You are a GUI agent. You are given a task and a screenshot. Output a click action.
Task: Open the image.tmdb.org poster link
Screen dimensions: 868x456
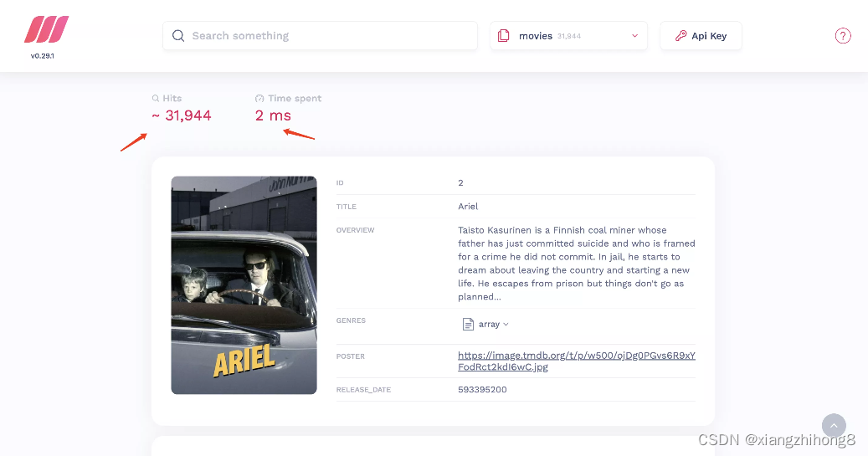(x=576, y=361)
